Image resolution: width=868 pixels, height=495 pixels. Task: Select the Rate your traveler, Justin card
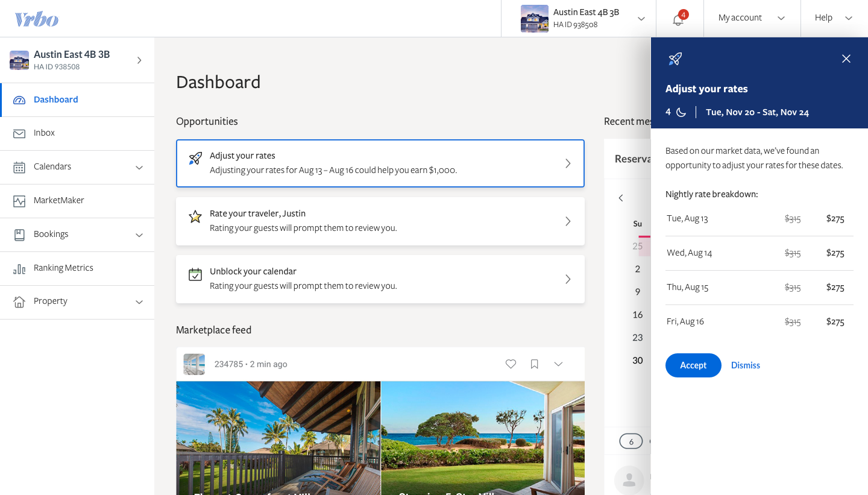[x=380, y=221]
